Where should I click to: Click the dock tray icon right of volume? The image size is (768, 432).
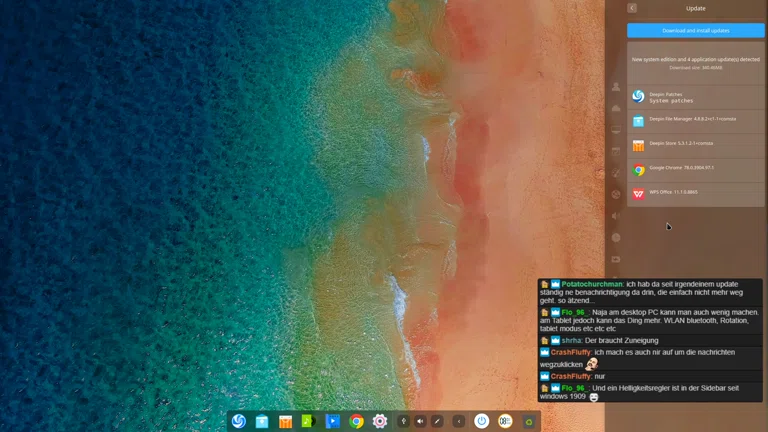coord(437,421)
